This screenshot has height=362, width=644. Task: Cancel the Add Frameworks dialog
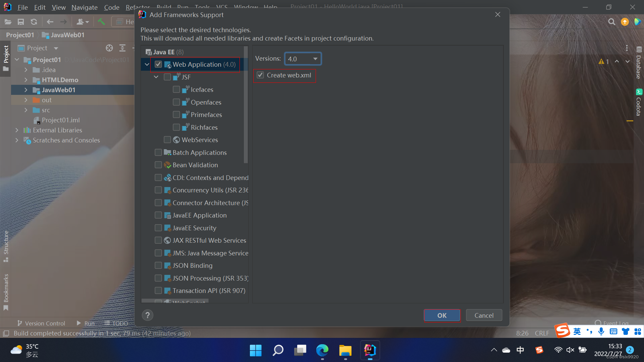tap(484, 315)
